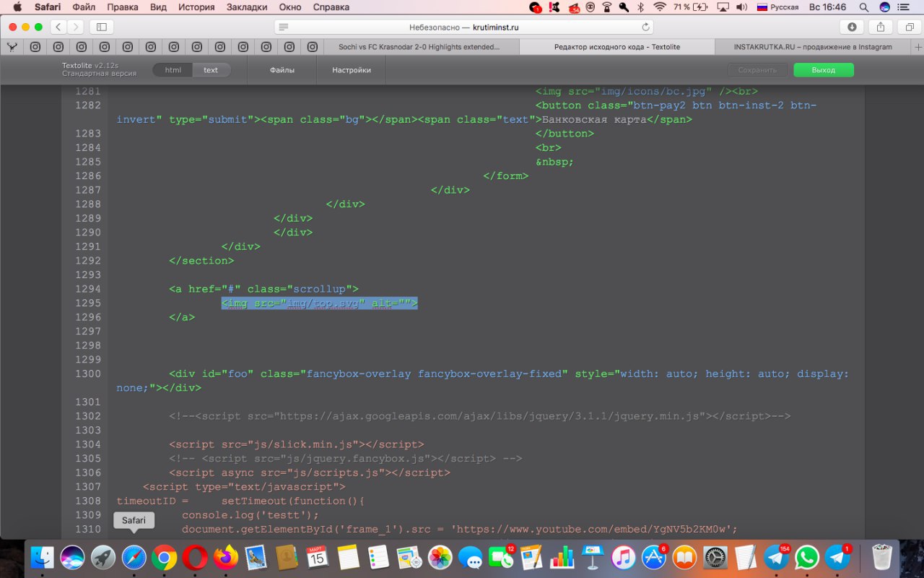Open the volume control in menu bar
Image resolution: width=924 pixels, height=578 pixels.
[741, 7]
